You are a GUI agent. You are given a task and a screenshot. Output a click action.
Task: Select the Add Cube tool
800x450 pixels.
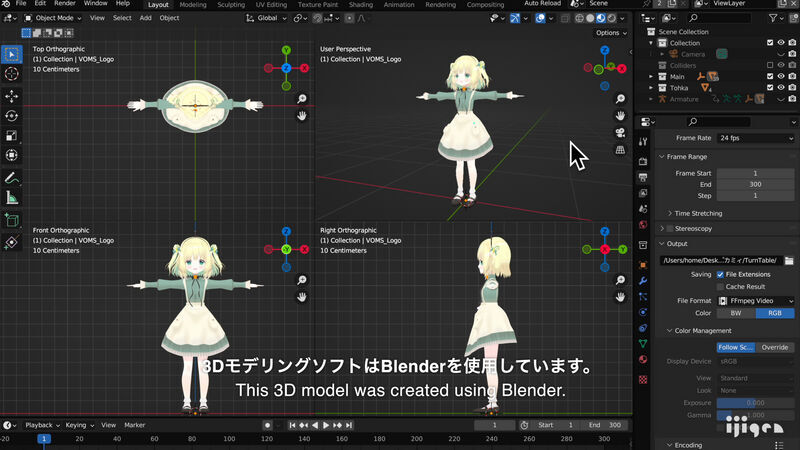click(12, 220)
